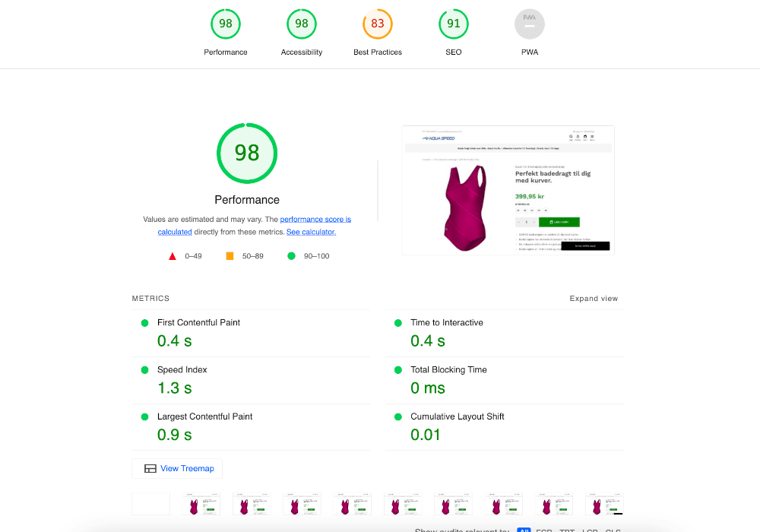The height and width of the screenshot is (532, 760).
Task: Select the Best Practices score gauge
Action: point(378,24)
